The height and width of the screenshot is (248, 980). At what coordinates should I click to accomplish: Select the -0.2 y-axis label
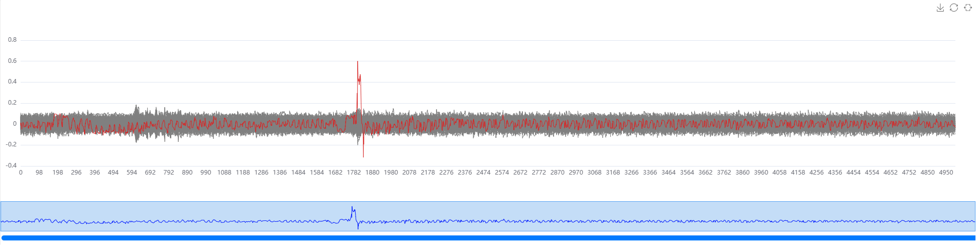(x=11, y=144)
